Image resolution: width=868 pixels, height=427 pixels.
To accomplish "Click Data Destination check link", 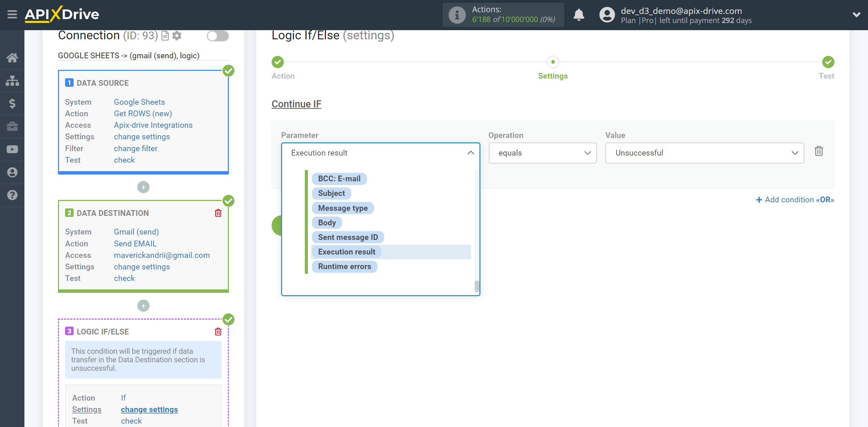I will 124,278.
